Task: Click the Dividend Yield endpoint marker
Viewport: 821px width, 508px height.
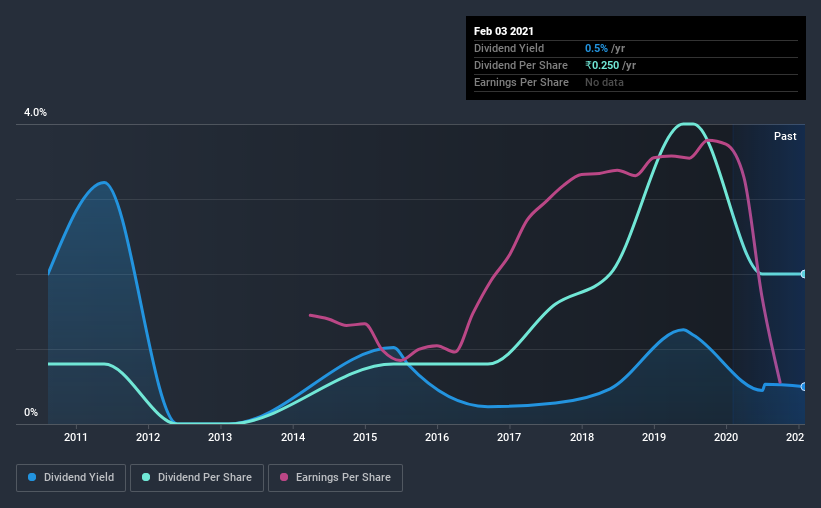Action: 803,386
